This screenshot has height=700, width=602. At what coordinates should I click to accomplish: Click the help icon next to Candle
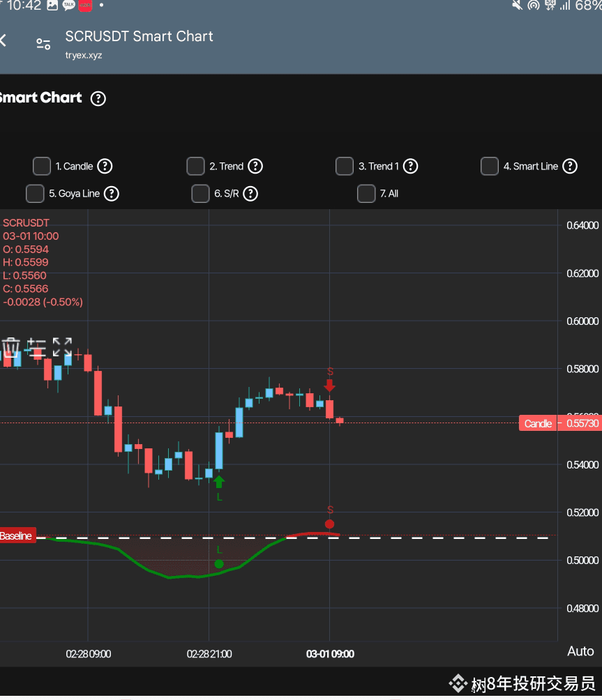coord(105,166)
